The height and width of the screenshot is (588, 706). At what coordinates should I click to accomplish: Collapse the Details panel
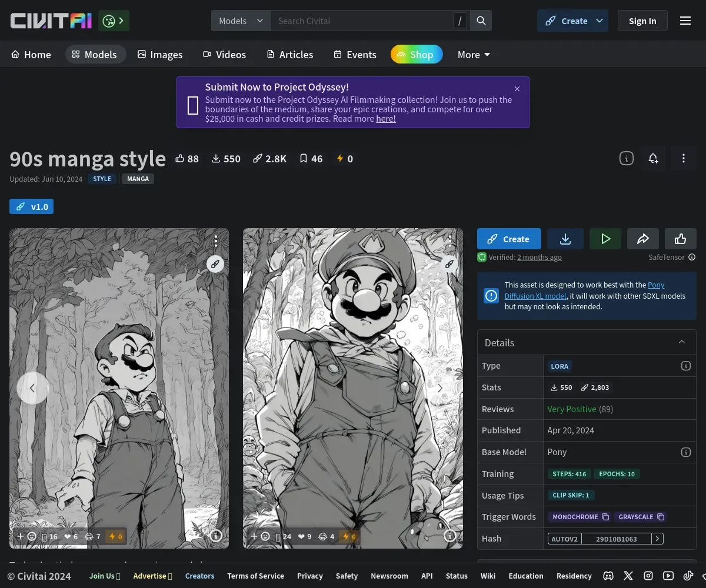(682, 342)
